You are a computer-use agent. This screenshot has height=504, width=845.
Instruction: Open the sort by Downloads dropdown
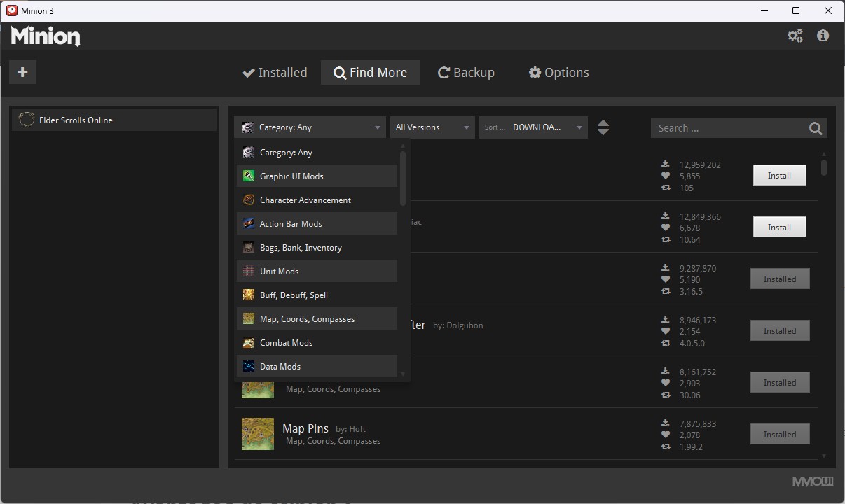pos(533,127)
